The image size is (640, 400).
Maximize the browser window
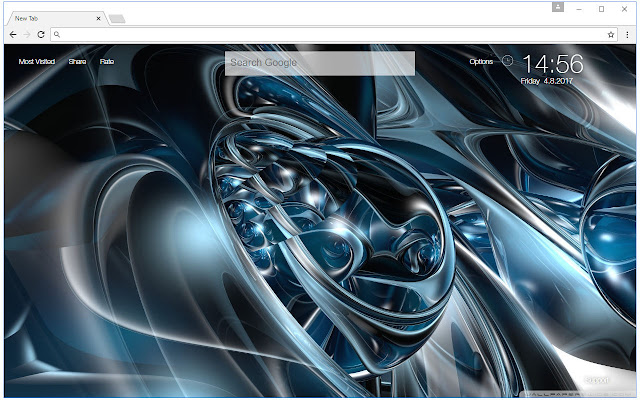click(601, 9)
